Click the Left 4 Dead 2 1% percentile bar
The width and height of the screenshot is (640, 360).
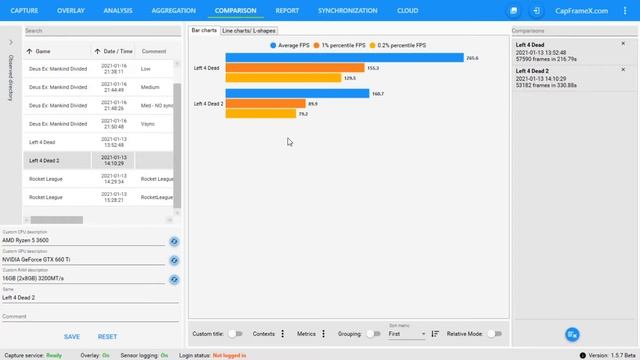tap(265, 104)
